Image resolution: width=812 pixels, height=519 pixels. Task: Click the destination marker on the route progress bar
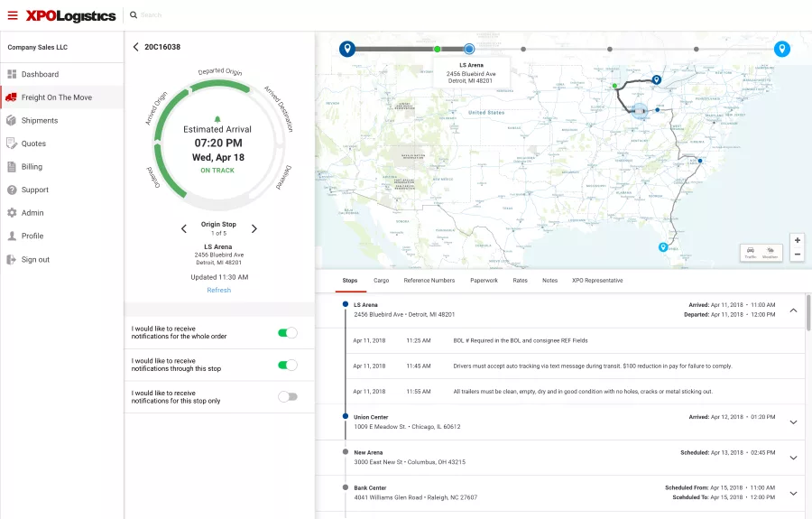pos(782,50)
